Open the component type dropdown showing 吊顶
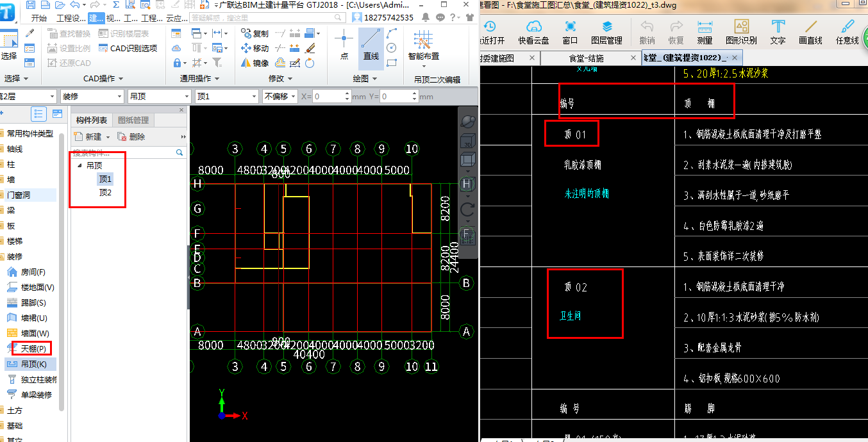This screenshot has height=442, width=868. point(159,96)
